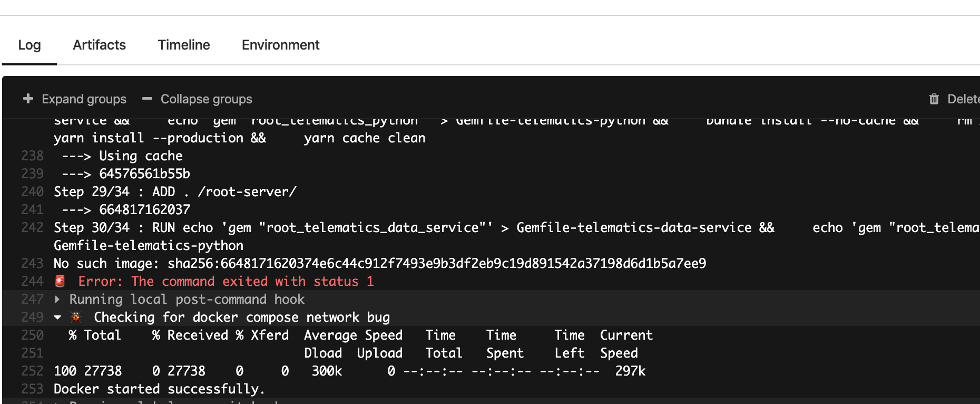Click line number 244 to permalink error

coord(32,281)
